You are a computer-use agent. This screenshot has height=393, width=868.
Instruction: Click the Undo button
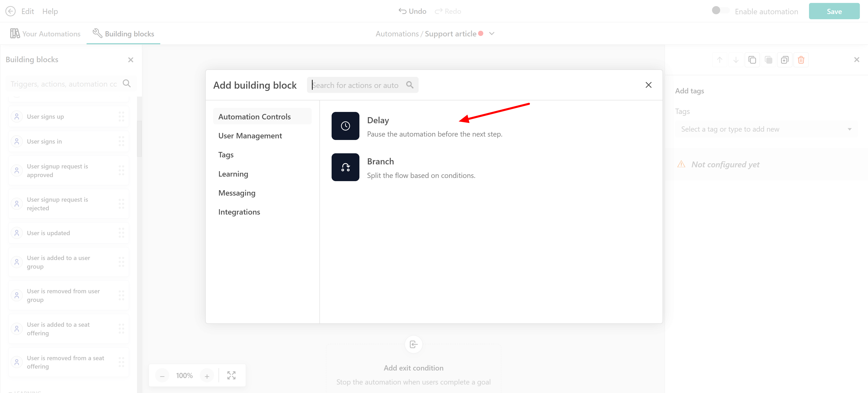[x=412, y=11]
